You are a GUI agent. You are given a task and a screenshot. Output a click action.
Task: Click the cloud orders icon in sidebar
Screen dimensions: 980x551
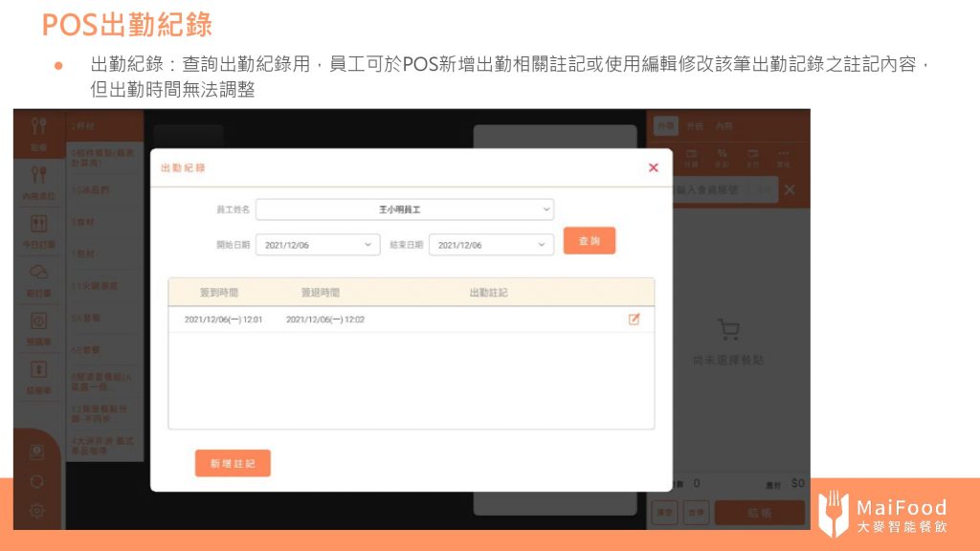point(39,277)
